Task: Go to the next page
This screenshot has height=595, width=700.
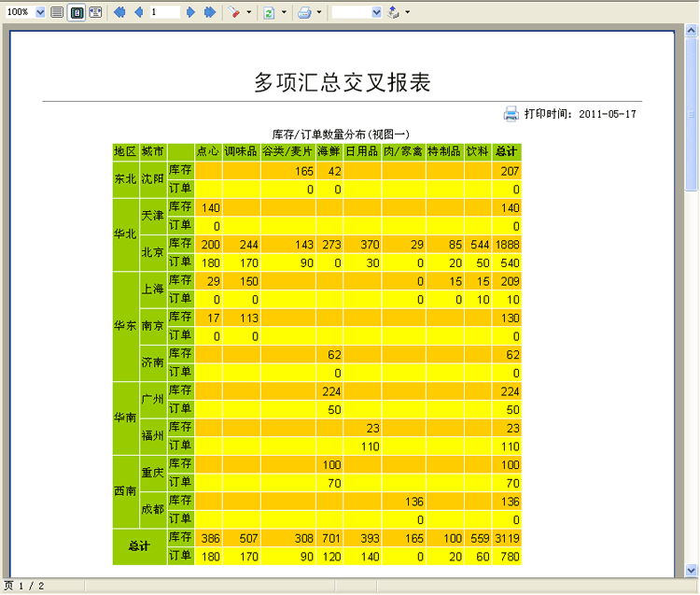Action: [x=191, y=12]
